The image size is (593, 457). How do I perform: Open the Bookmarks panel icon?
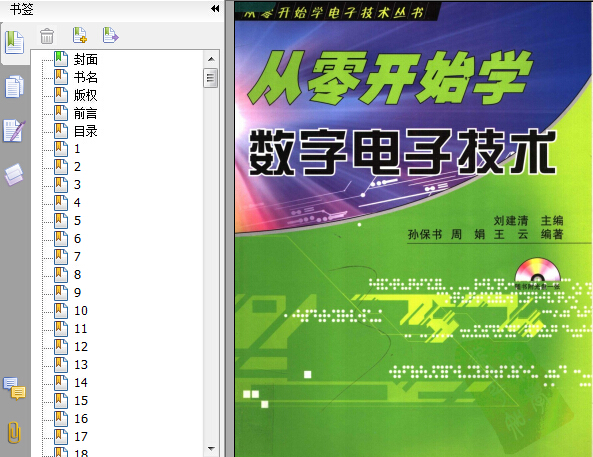tap(14, 42)
